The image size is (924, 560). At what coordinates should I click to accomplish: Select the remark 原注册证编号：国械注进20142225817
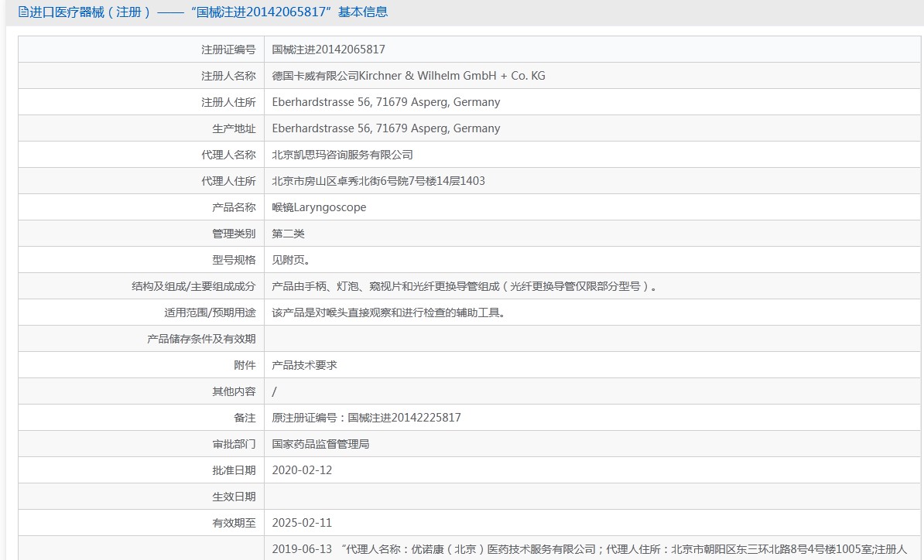click(366, 418)
